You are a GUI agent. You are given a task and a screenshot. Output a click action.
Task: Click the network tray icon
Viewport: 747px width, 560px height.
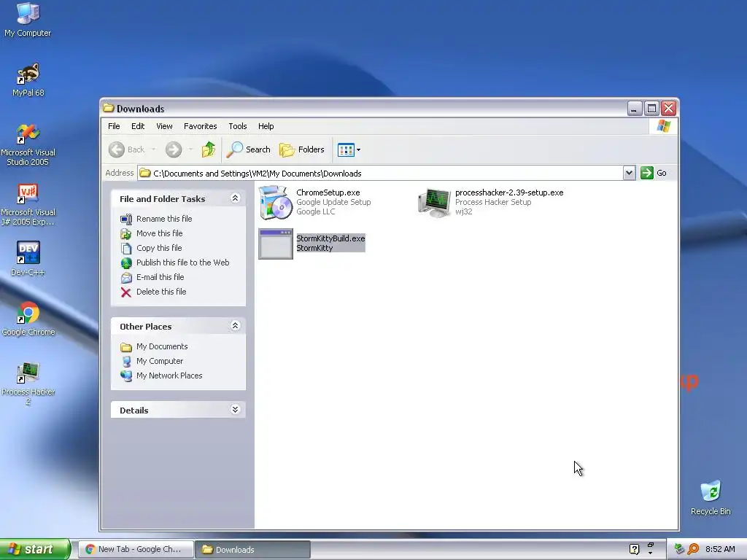(679, 549)
